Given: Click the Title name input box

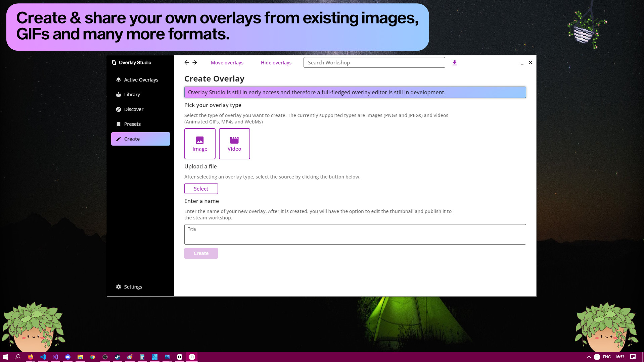Looking at the screenshot, I should 355,235.
